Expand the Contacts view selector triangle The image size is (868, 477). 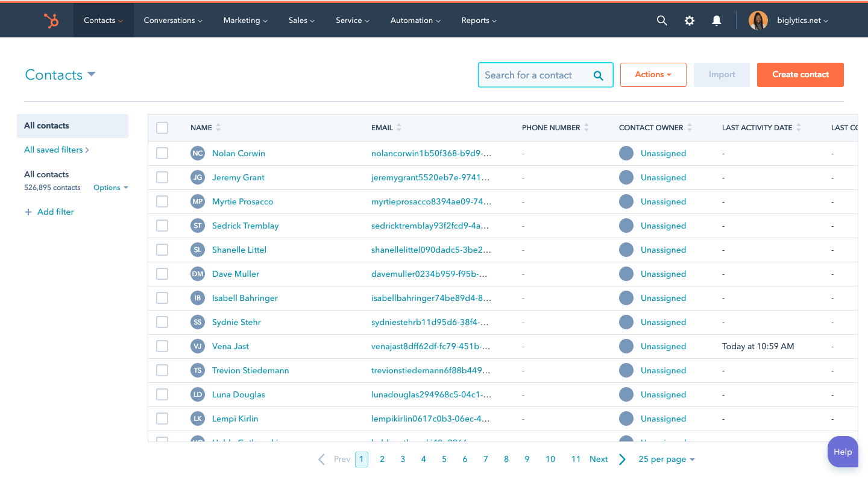91,74
